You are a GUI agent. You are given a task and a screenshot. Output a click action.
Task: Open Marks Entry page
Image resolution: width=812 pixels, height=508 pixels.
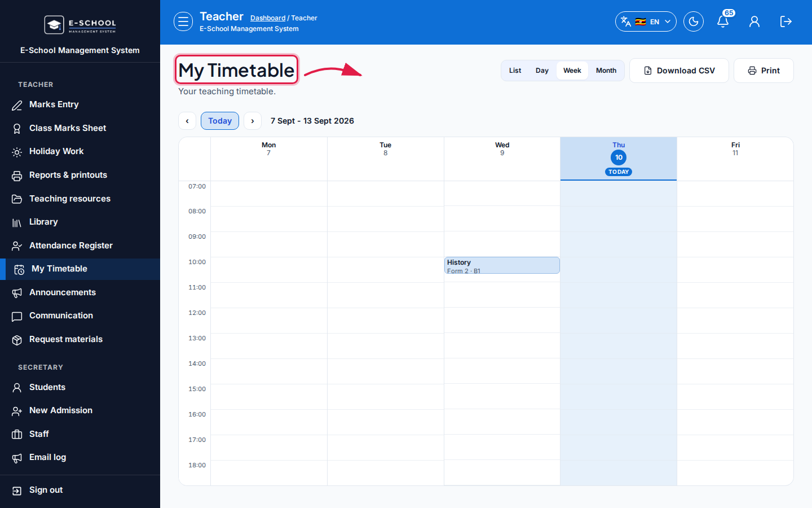(80, 104)
